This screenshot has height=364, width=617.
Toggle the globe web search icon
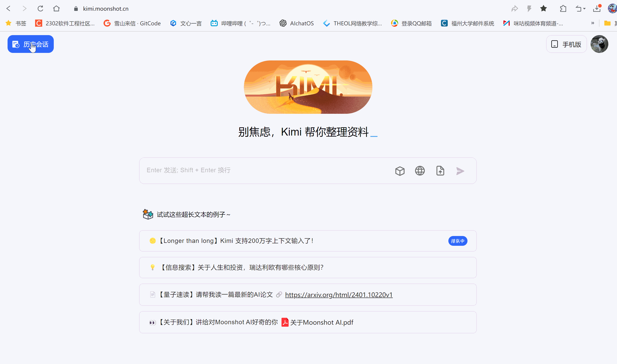click(x=420, y=171)
